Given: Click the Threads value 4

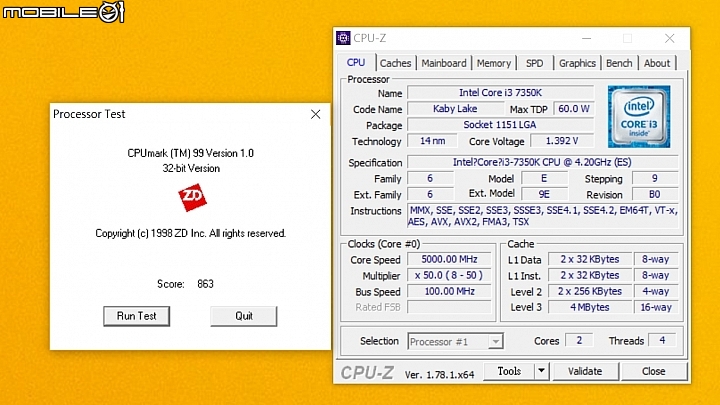Looking at the screenshot, I should 662,340.
